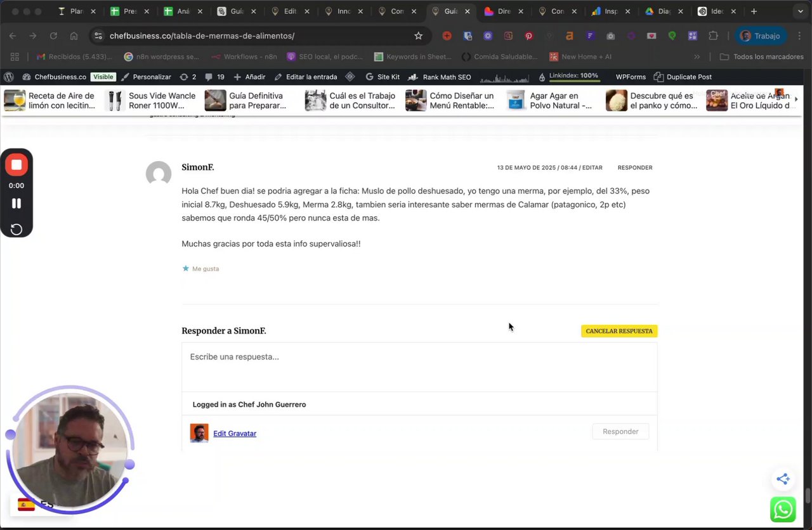Go to the browser home page

point(74,36)
